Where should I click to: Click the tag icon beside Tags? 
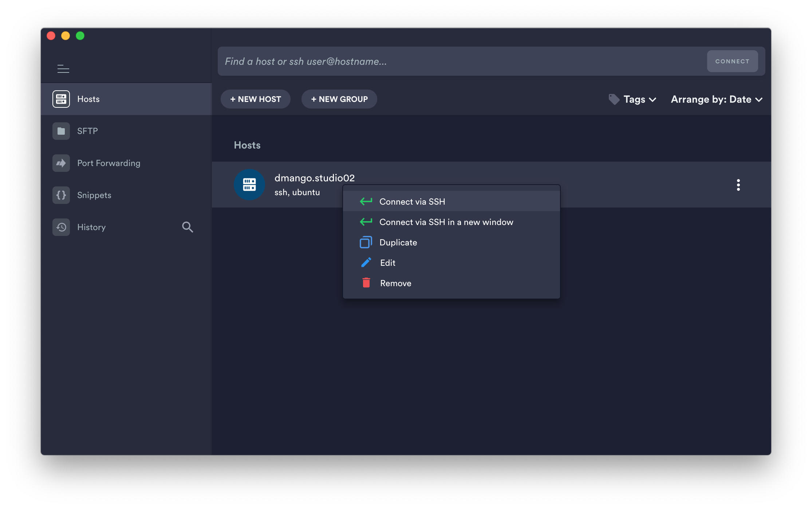click(x=614, y=99)
